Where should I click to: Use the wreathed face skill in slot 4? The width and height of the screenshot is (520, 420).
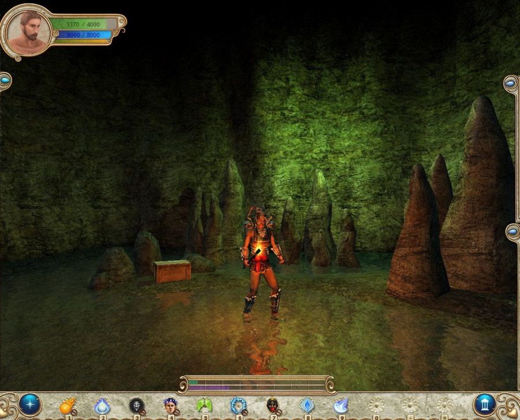click(170, 406)
